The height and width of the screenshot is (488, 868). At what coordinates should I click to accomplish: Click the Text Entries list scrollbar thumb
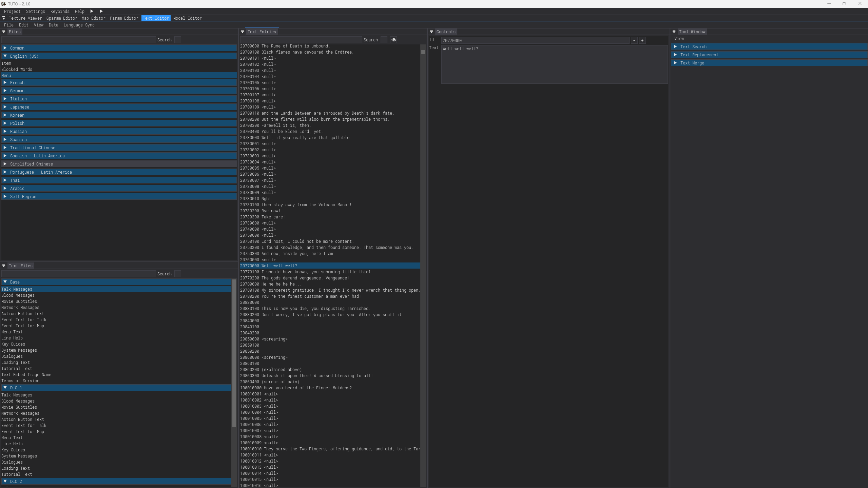click(x=423, y=52)
